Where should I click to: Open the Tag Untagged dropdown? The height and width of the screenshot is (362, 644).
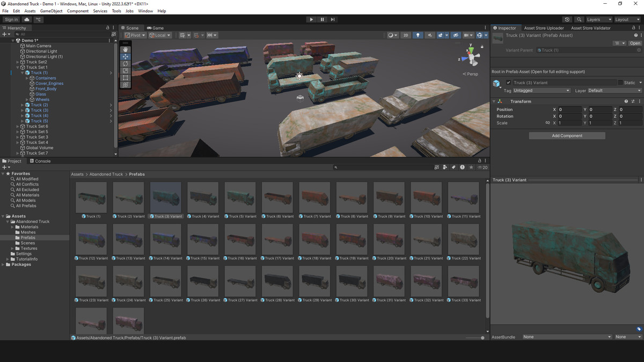coord(541,91)
